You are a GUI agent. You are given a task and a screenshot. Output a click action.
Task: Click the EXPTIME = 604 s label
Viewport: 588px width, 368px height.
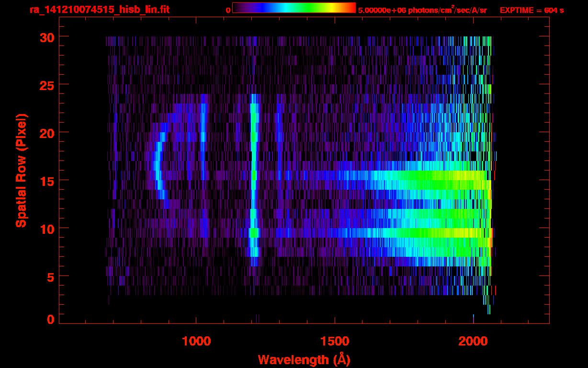tap(531, 10)
